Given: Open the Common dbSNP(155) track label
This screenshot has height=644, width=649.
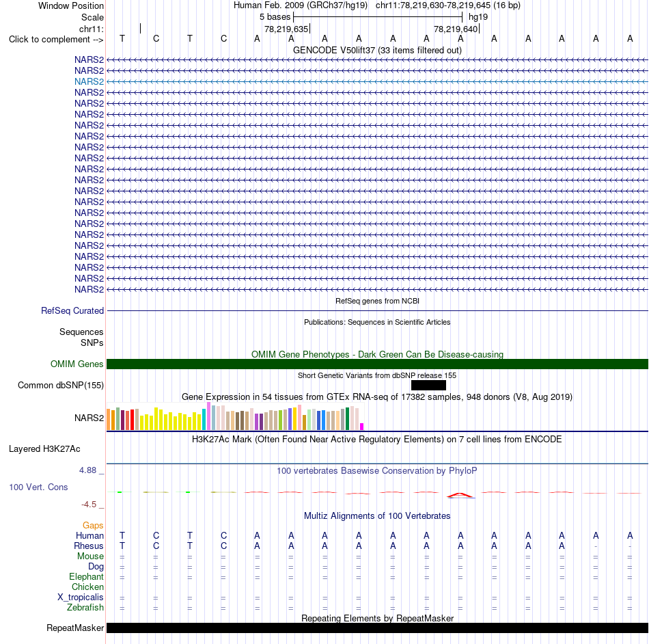Looking at the screenshot, I should point(61,385).
